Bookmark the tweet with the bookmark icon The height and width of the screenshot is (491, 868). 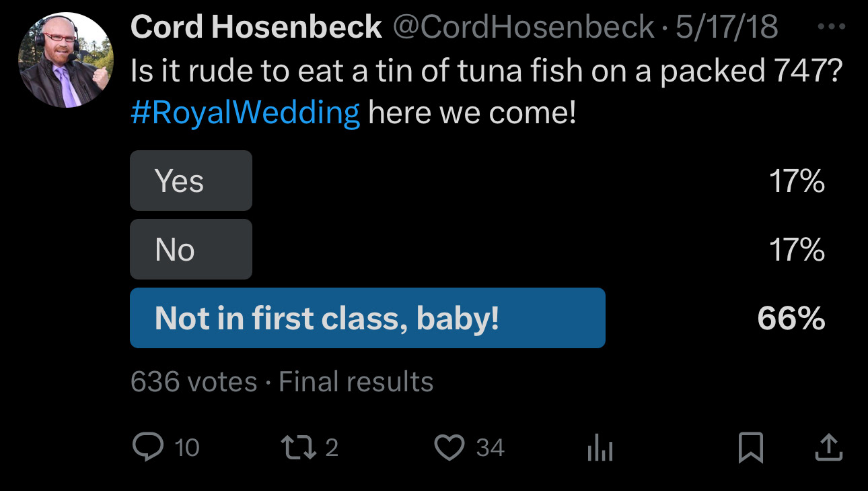click(751, 448)
